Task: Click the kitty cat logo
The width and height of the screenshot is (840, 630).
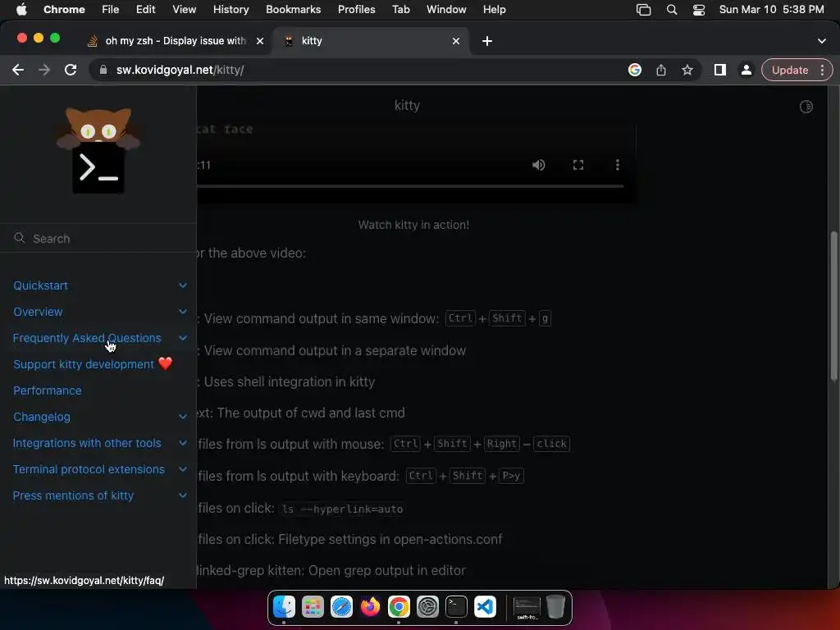Action: (98, 150)
